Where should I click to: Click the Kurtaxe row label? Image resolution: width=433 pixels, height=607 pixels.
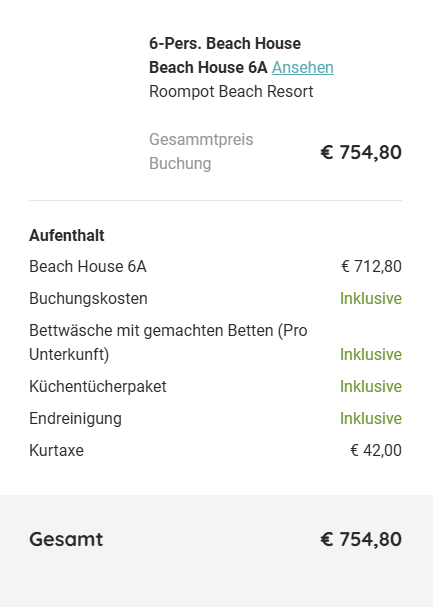tap(56, 451)
